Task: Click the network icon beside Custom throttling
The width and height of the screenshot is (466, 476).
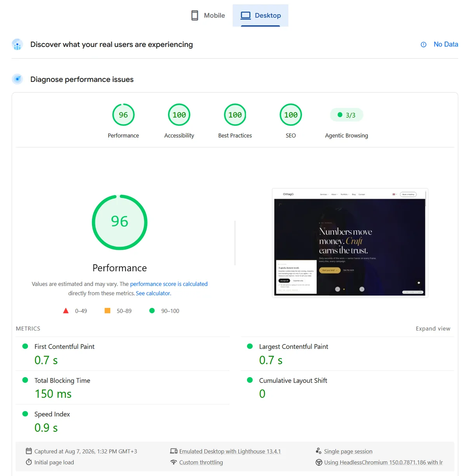Action: [x=174, y=462]
